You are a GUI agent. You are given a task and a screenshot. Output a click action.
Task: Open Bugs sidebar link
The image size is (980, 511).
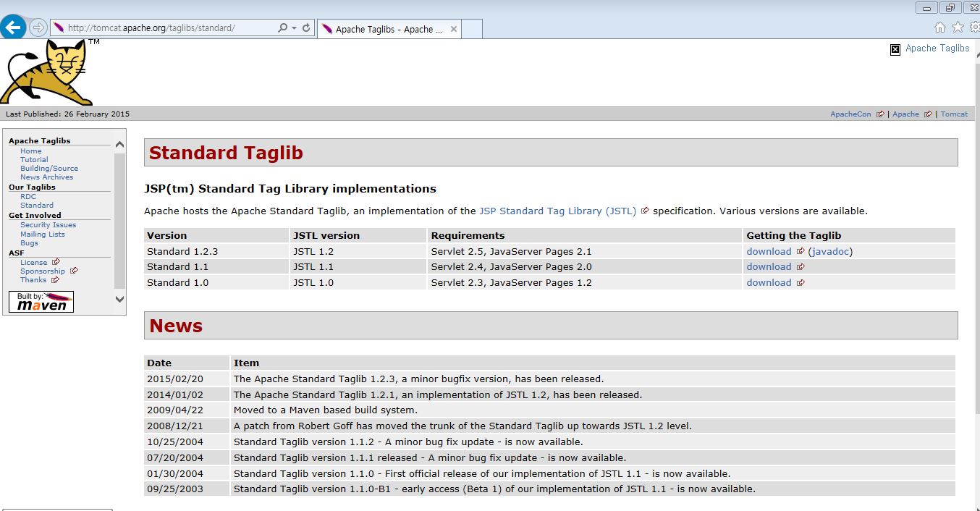[29, 243]
